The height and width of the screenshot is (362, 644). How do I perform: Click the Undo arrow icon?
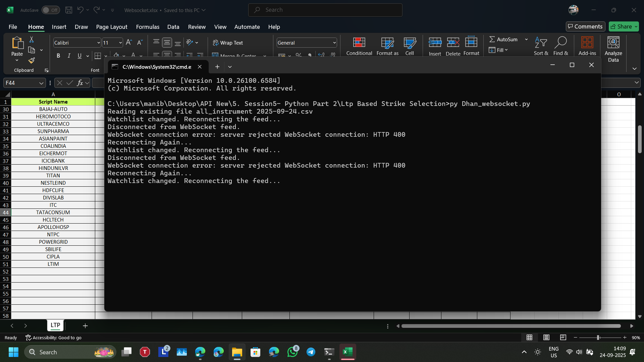point(80,10)
